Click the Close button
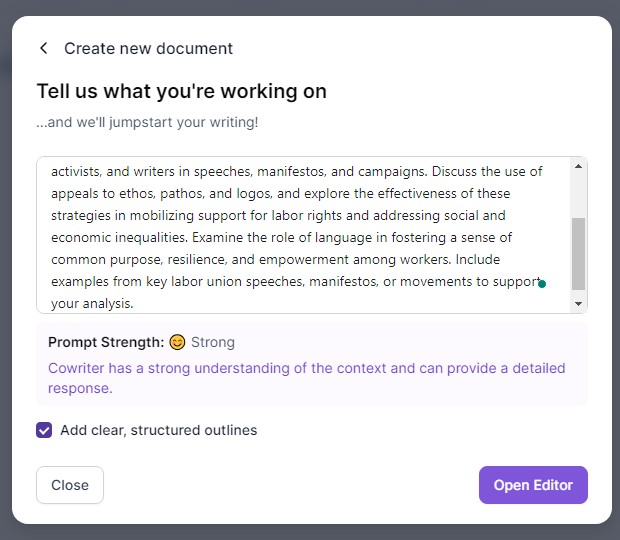Screen dimensions: 620x540 tap(70, 485)
